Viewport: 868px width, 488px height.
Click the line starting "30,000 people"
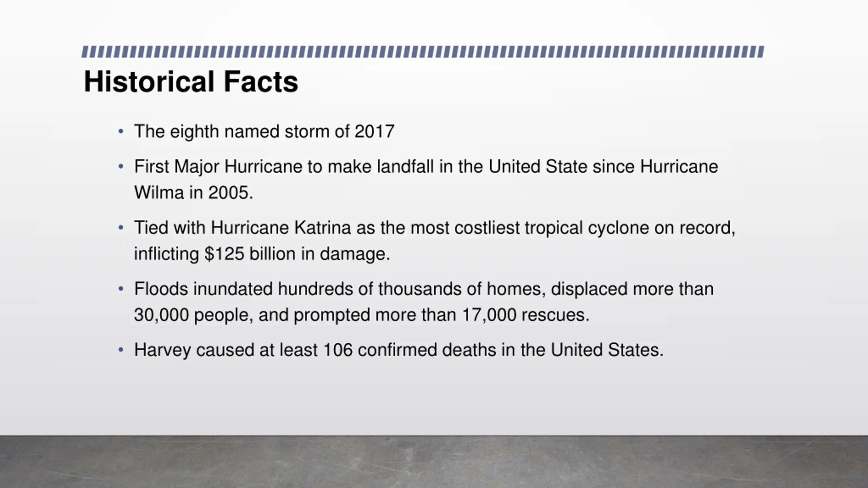point(362,315)
